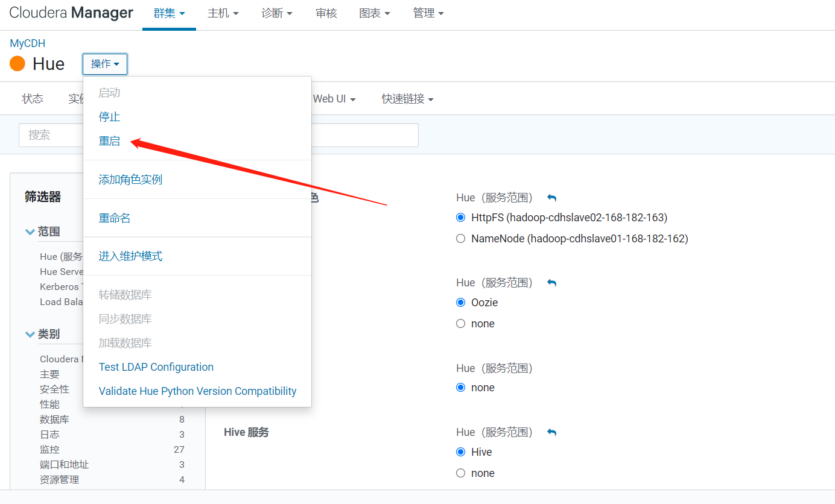Click 审核 in the top navigation
The width and height of the screenshot is (835, 504).
pos(326,13)
